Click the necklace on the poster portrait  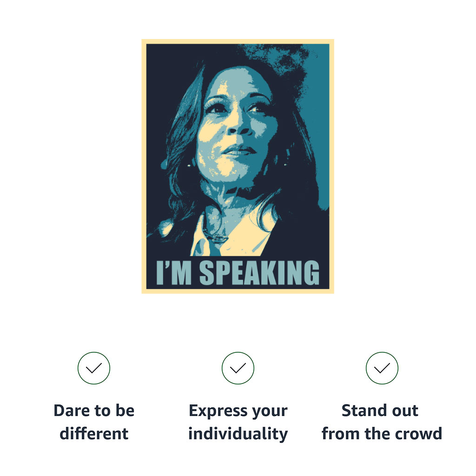(216, 235)
